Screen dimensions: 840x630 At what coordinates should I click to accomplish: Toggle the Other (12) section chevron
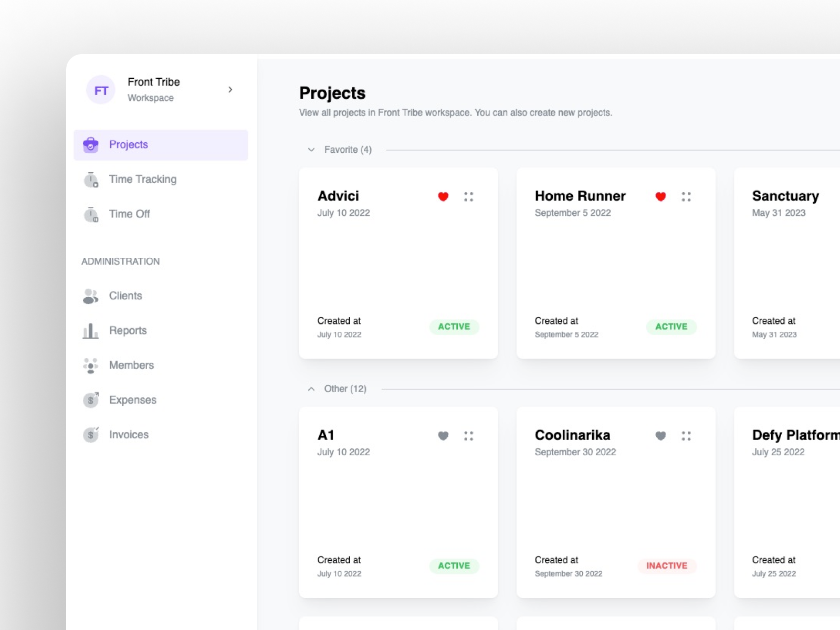[311, 389]
